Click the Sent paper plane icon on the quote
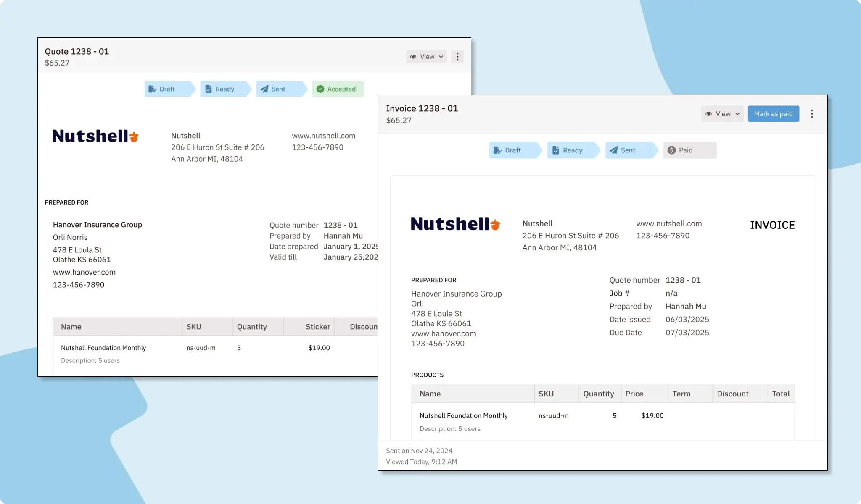 (264, 89)
